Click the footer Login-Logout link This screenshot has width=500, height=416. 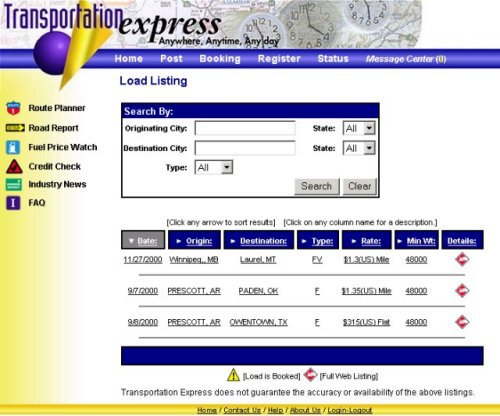click(350, 410)
